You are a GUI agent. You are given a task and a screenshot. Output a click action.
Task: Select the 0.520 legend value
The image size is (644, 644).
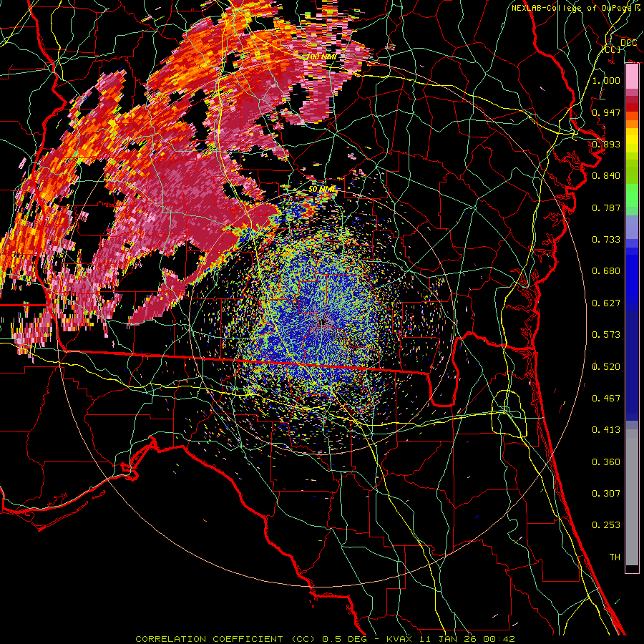(x=606, y=367)
